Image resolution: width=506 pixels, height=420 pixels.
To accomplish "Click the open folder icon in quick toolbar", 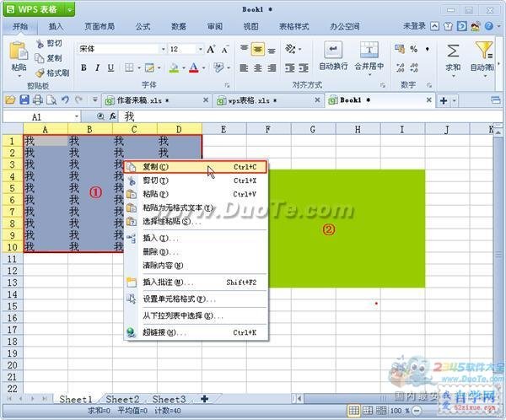I will 10,100.
